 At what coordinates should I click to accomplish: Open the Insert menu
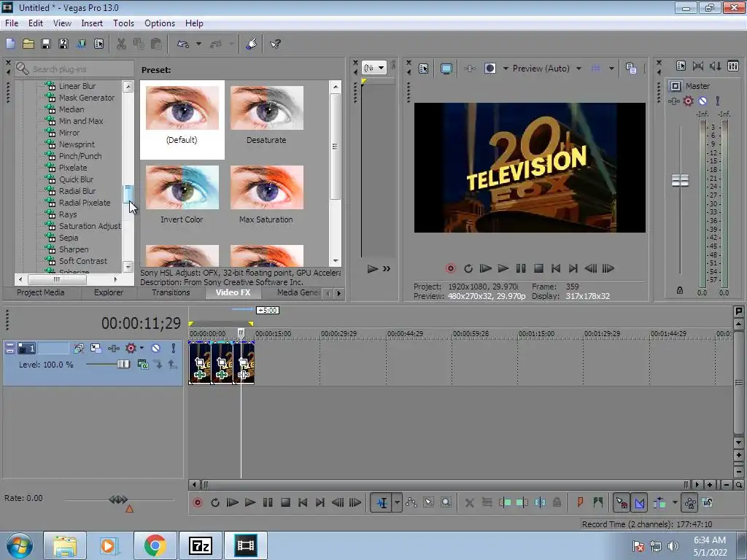click(x=92, y=23)
